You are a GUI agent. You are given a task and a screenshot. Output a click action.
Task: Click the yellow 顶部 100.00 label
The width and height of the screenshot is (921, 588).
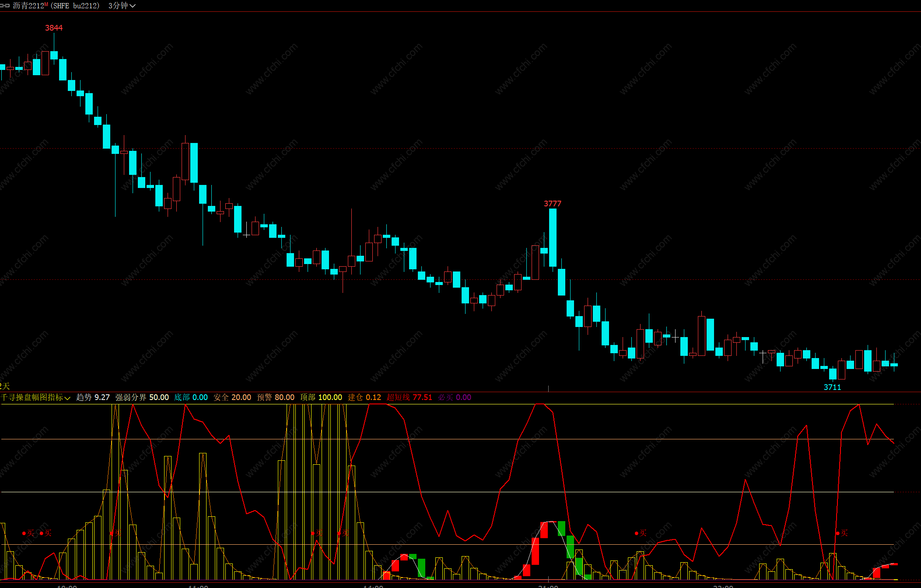point(321,397)
